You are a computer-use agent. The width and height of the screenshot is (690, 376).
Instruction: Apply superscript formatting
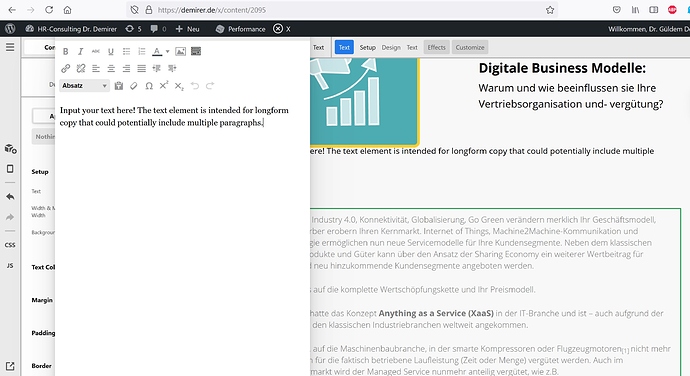pos(164,85)
